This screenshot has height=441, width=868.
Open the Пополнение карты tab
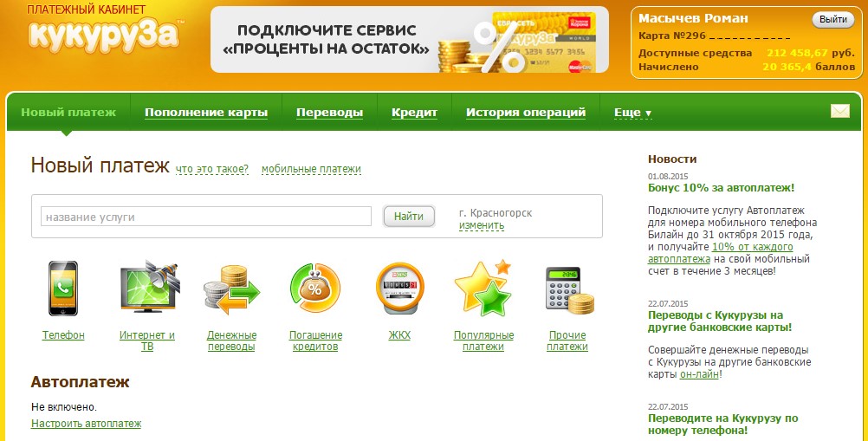[x=206, y=113]
